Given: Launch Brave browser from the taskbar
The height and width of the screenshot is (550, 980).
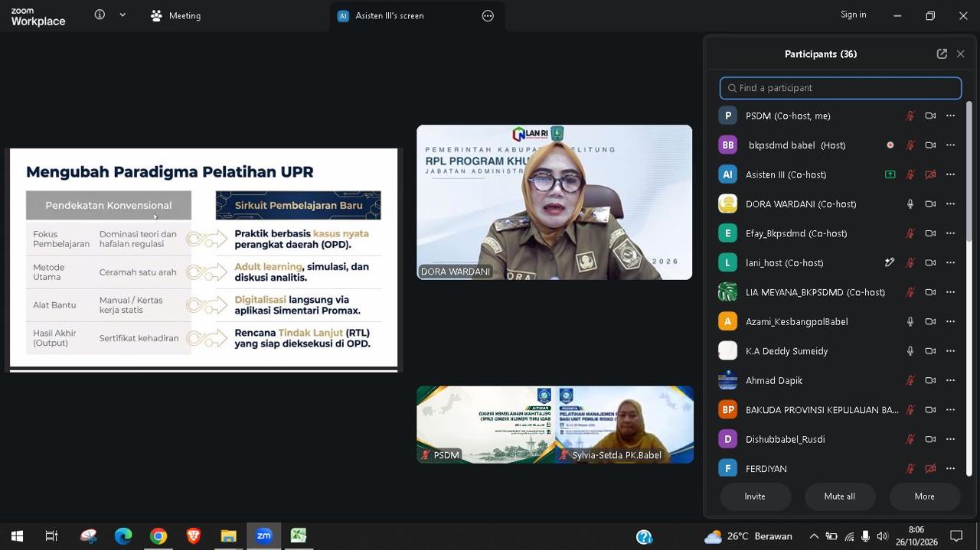Looking at the screenshot, I should [x=194, y=536].
